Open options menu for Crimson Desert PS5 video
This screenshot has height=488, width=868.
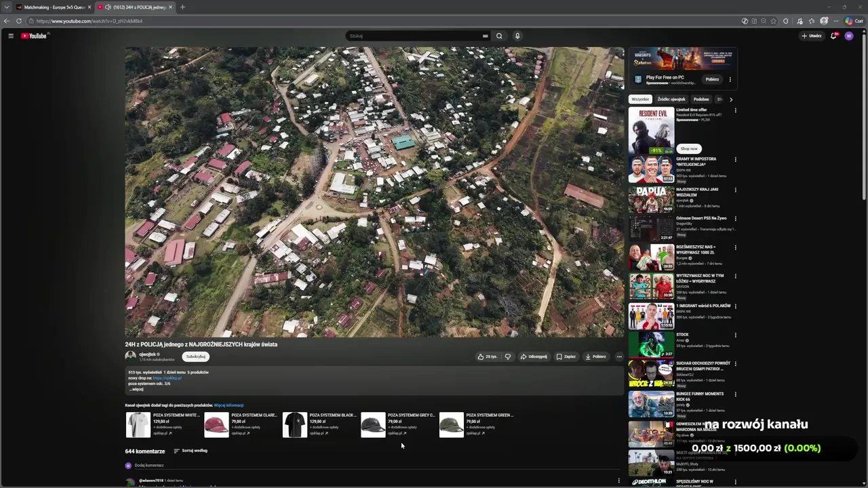tap(735, 219)
